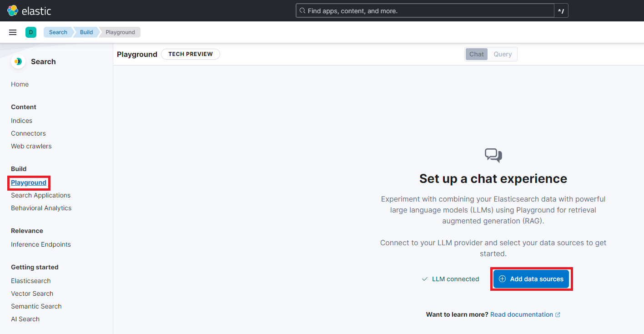Open Vector Search in the sidebar
The height and width of the screenshot is (334, 644).
32,294
